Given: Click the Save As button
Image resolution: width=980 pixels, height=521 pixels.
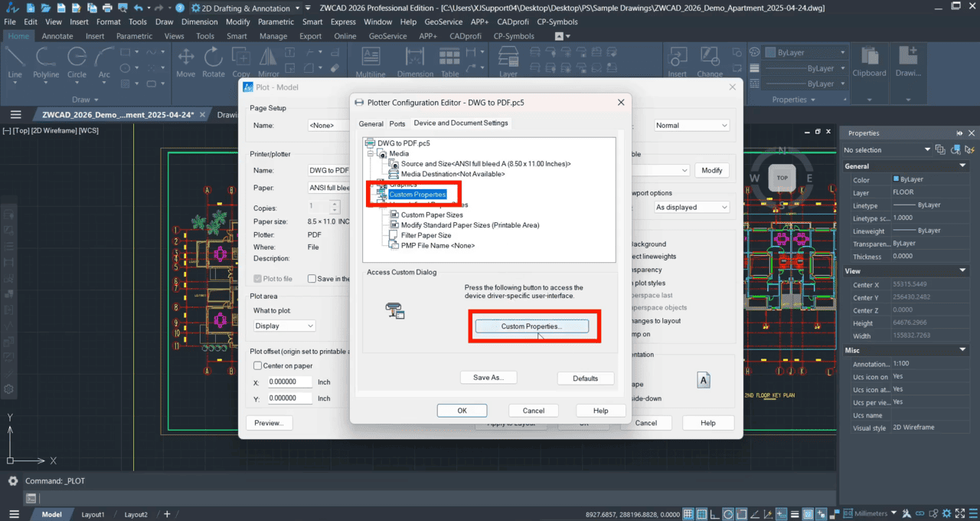Looking at the screenshot, I should [x=488, y=377].
